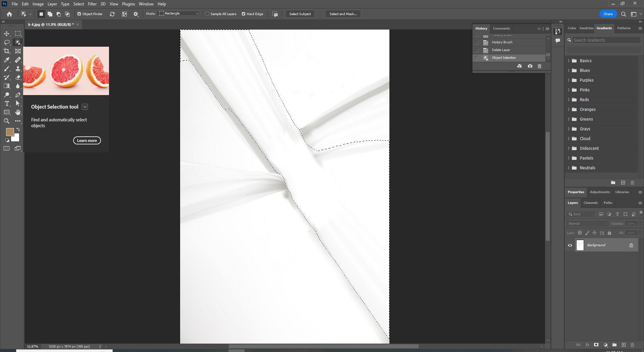Refresh the Object Finder
644x352 pixels.
click(x=112, y=14)
